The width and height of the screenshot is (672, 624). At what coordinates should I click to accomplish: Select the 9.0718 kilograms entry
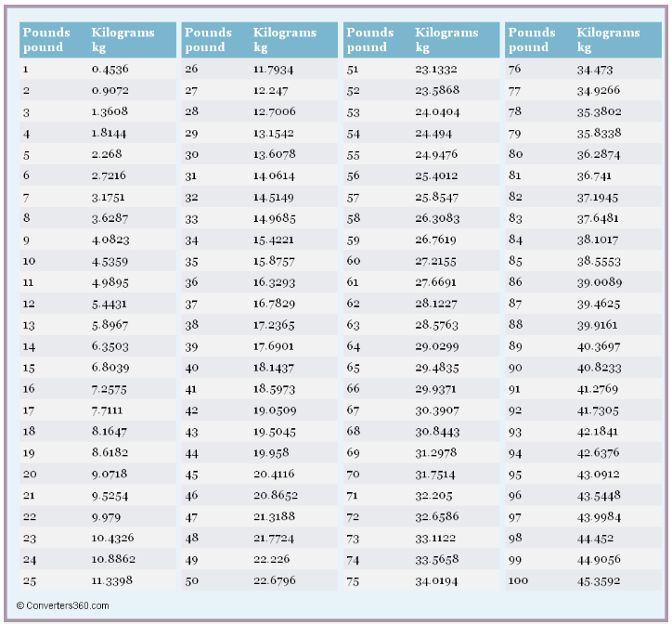[x=110, y=474]
